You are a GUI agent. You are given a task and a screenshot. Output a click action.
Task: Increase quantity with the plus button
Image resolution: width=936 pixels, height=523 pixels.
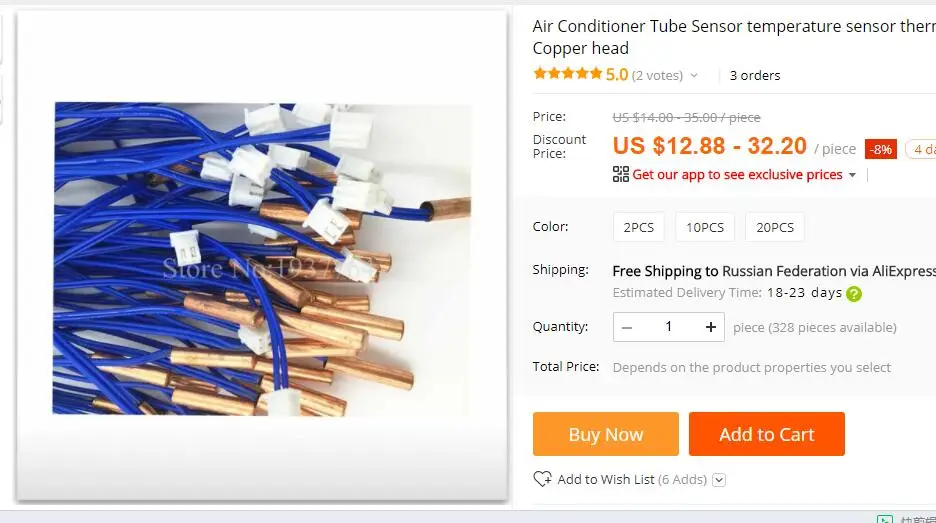(711, 327)
